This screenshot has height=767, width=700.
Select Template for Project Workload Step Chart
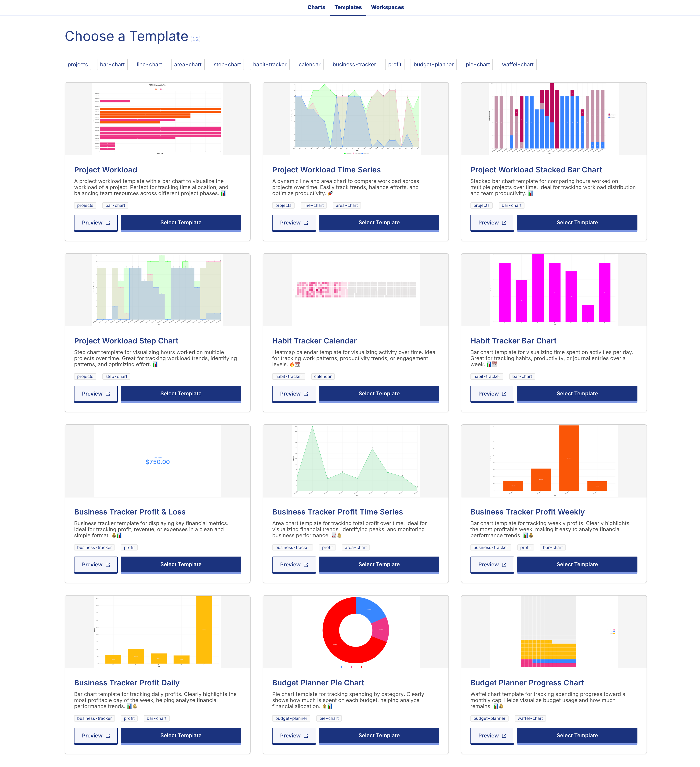(x=180, y=393)
